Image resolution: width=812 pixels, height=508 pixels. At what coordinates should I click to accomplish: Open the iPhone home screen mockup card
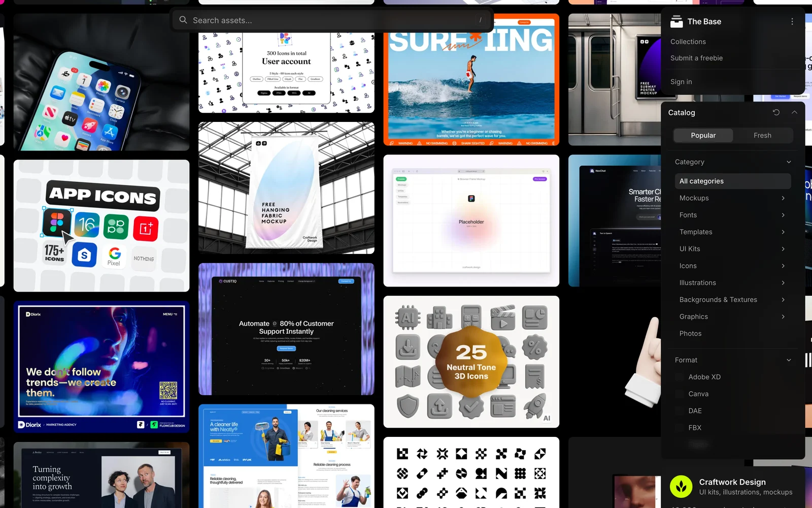(x=101, y=82)
